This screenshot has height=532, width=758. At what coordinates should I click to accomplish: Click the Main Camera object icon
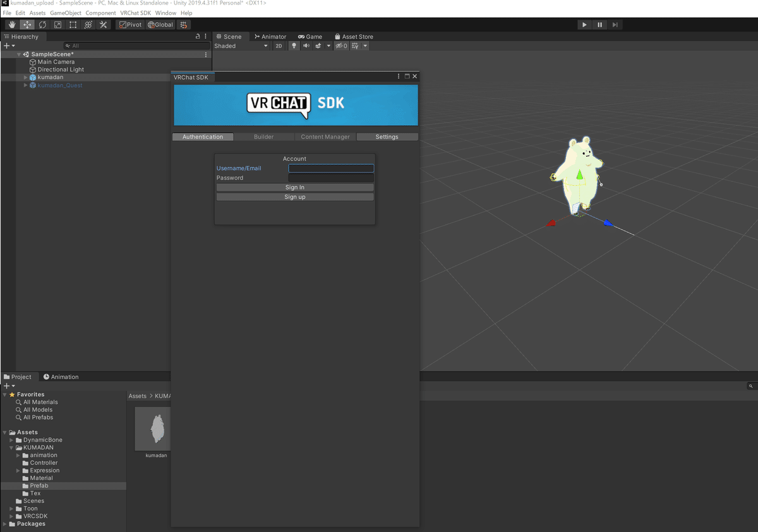[33, 62]
